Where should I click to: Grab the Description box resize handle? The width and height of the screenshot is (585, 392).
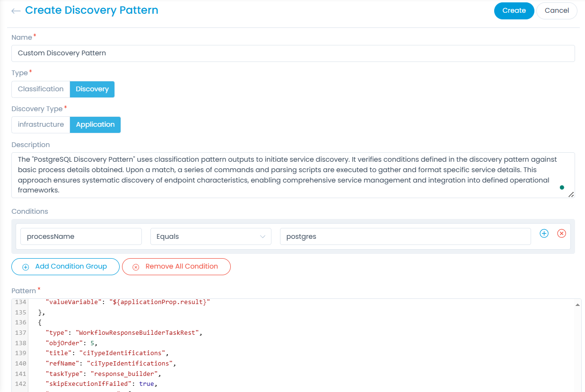[x=571, y=194]
